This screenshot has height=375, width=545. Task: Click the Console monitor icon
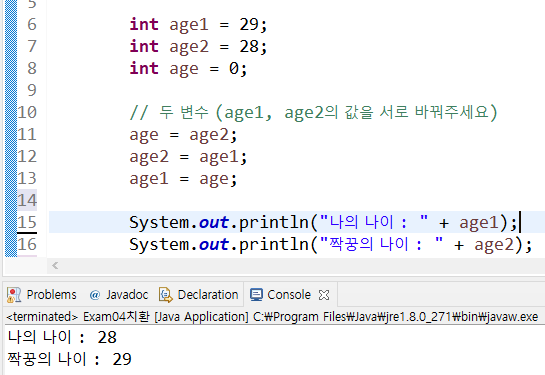(256, 295)
